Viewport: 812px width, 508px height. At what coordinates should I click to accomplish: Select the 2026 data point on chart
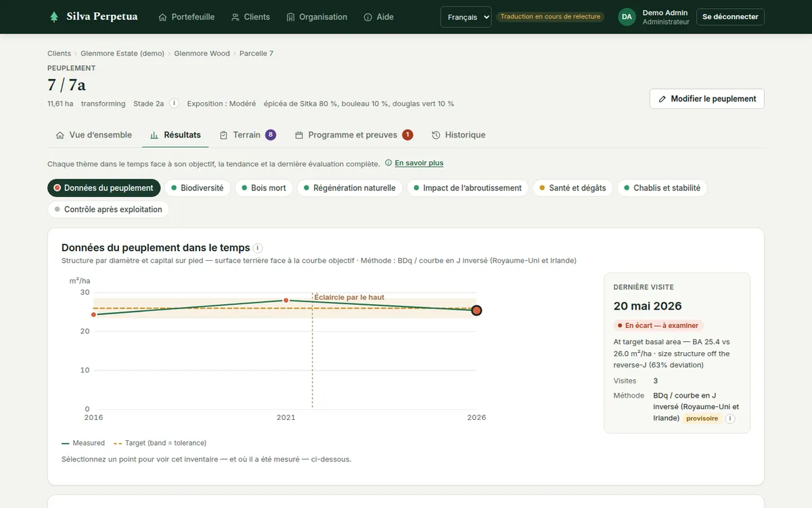click(476, 310)
